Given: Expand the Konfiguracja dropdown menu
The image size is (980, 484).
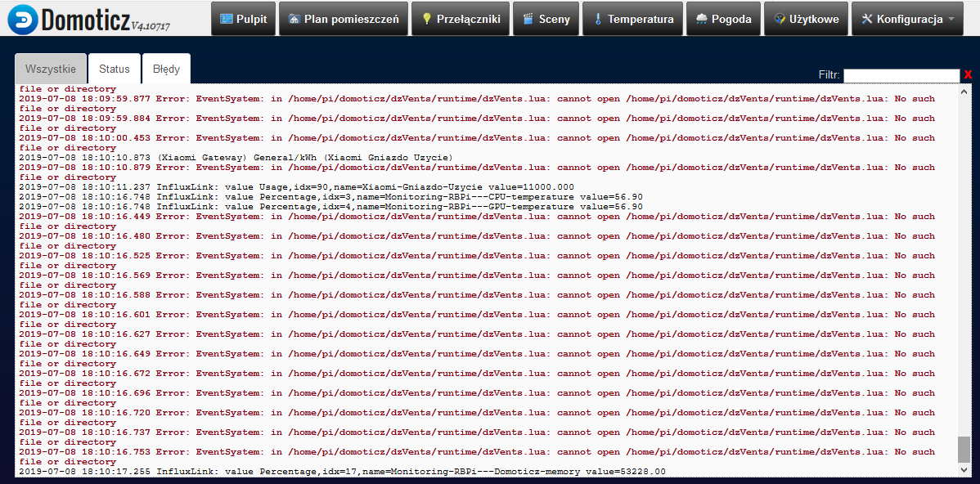Looking at the screenshot, I should coord(907,19).
